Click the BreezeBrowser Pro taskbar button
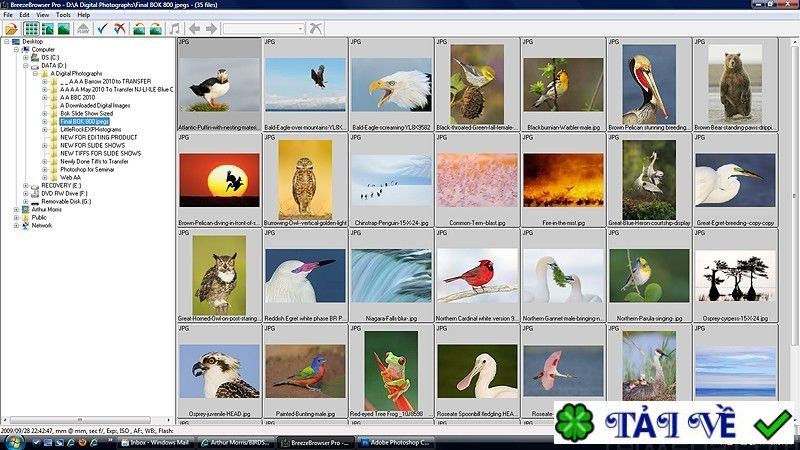800x450 pixels. [x=316, y=443]
